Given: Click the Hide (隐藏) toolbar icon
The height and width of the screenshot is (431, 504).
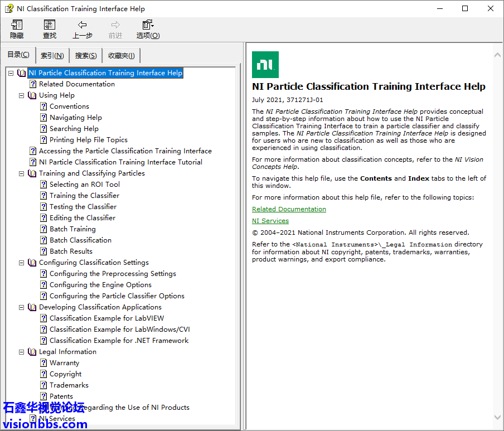Looking at the screenshot, I should tap(17, 25).
